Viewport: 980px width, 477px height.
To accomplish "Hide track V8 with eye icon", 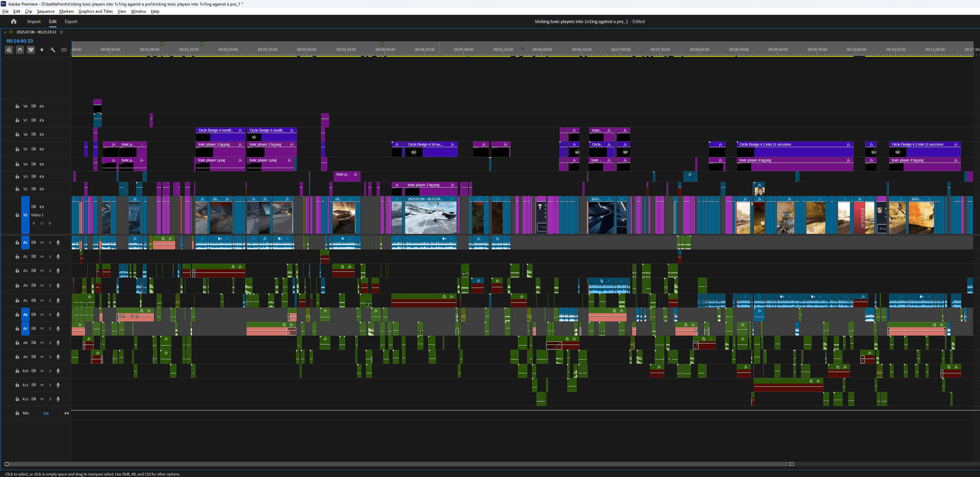I will [42, 106].
